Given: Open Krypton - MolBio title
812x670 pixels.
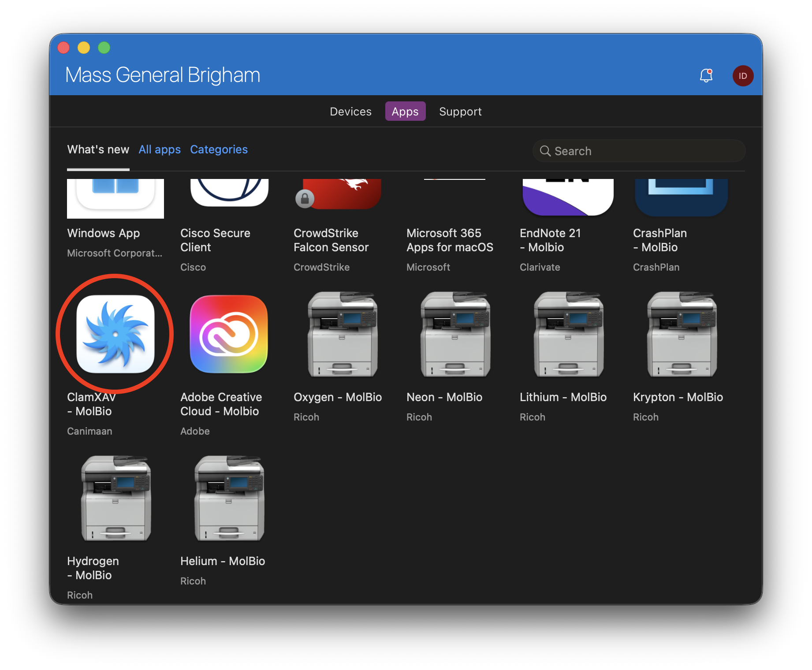Looking at the screenshot, I should coord(678,397).
